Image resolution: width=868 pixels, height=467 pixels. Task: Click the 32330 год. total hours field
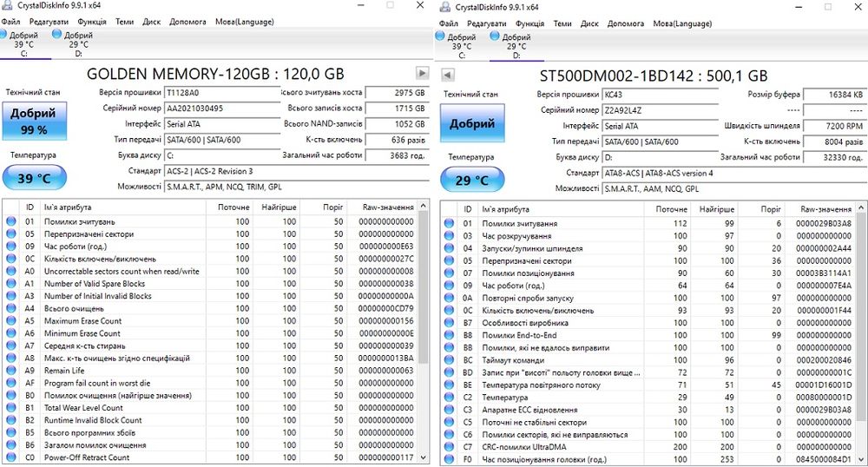tap(835, 157)
